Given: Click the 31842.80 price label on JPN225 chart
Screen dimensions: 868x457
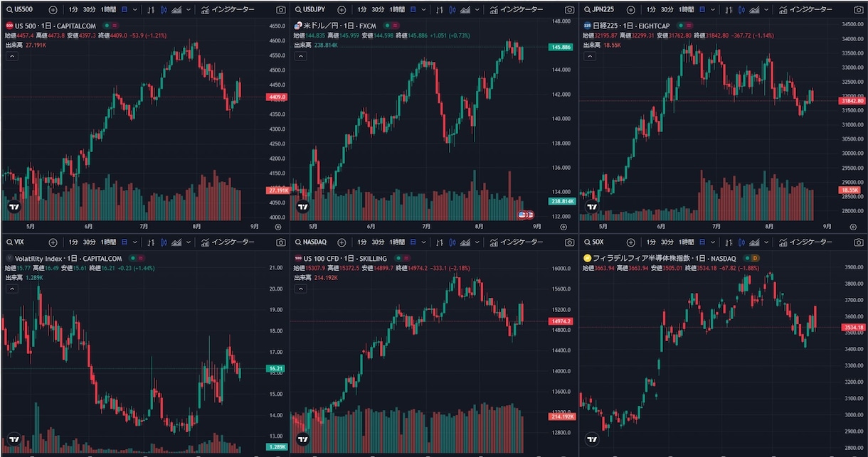Looking at the screenshot, I should click(852, 101).
